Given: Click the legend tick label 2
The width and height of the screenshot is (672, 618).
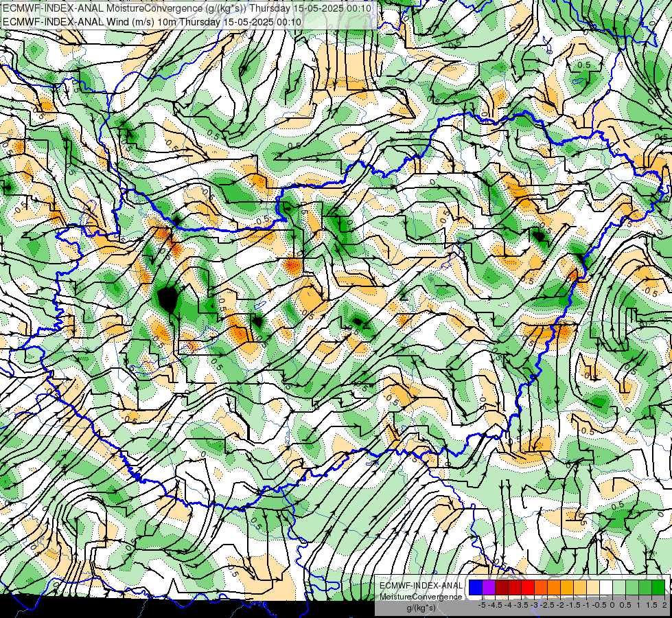Looking at the screenshot, I should 664,605.
